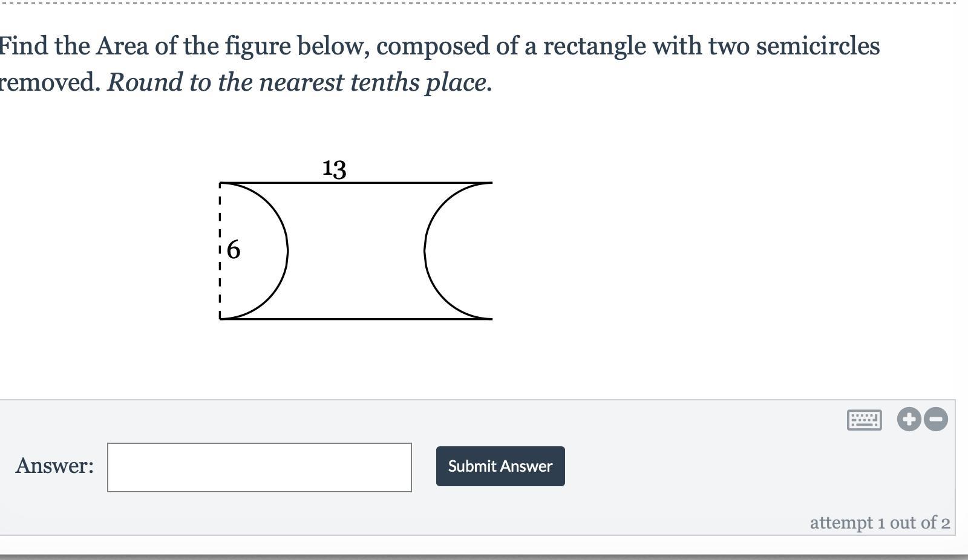This screenshot has width=968, height=560.
Task: Click the "Answer:" label
Action: point(54,466)
